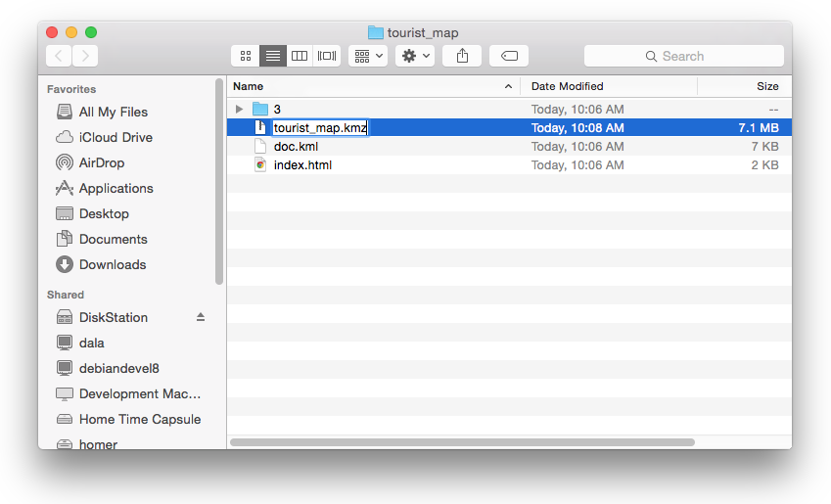831x504 pixels.
Task: Select the index.html file
Action: (302, 164)
